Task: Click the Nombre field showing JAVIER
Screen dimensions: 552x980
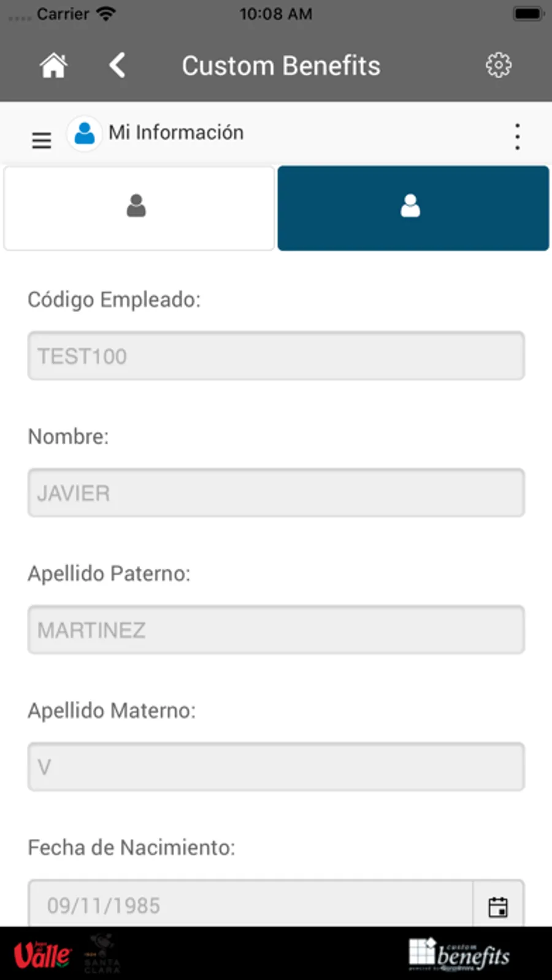Action: tap(276, 493)
